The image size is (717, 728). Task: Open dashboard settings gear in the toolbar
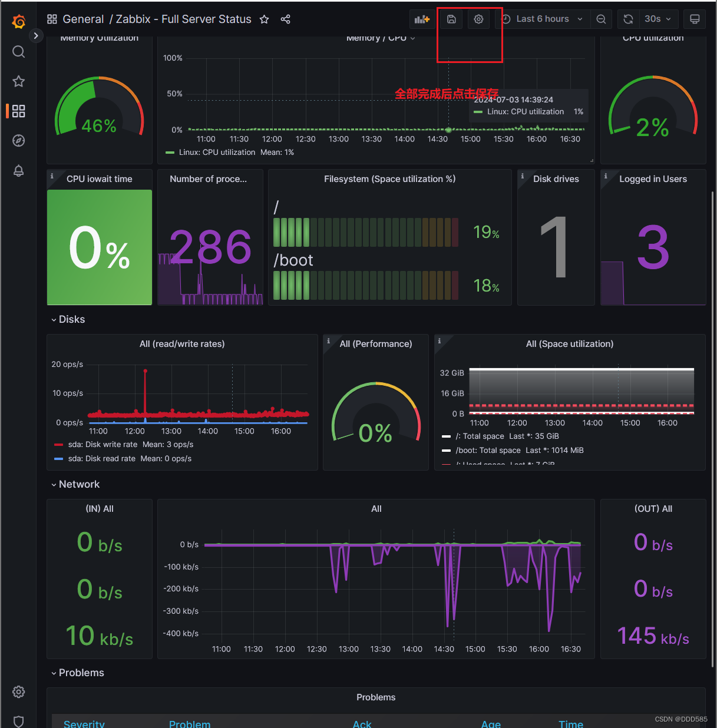(478, 19)
